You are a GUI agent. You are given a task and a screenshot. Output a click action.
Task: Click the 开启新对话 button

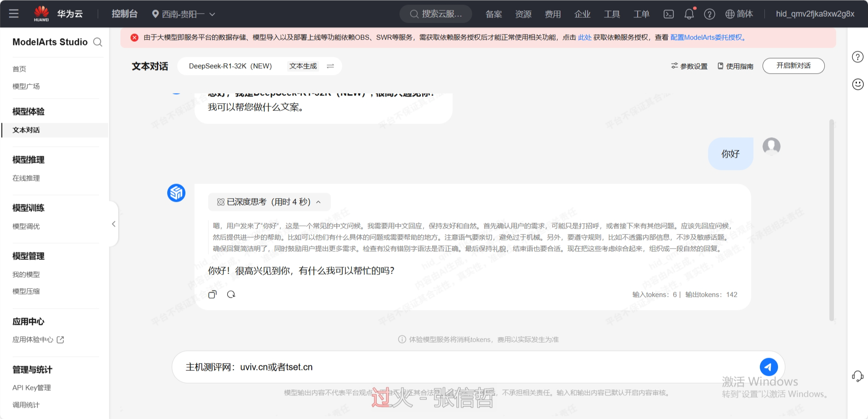click(x=793, y=66)
